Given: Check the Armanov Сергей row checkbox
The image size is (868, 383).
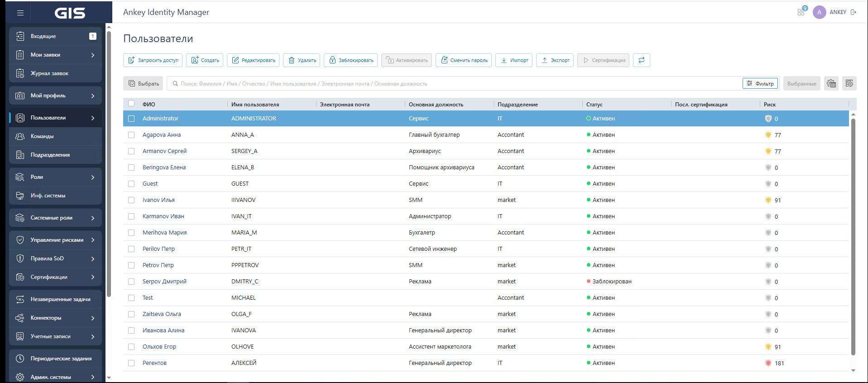Looking at the screenshot, I should tap(131, 151).
